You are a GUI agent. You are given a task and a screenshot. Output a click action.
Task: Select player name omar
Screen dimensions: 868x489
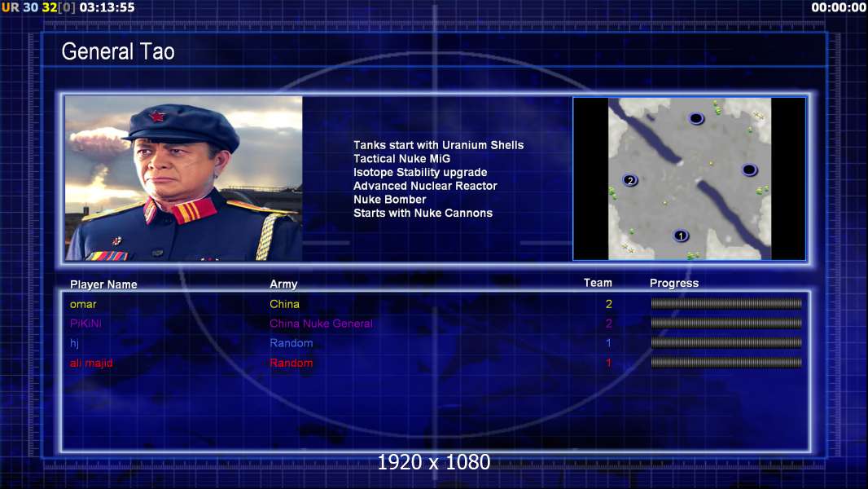(83, 304)
